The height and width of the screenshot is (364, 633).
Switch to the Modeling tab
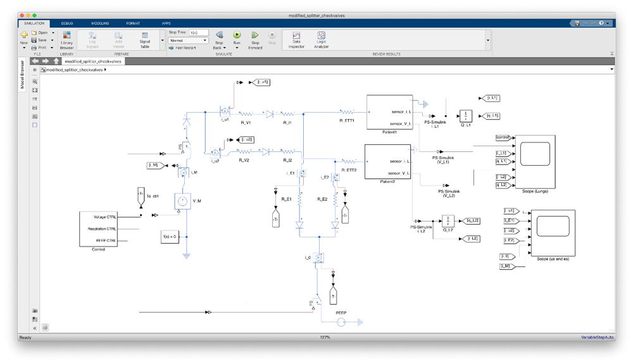click(99, 23)
